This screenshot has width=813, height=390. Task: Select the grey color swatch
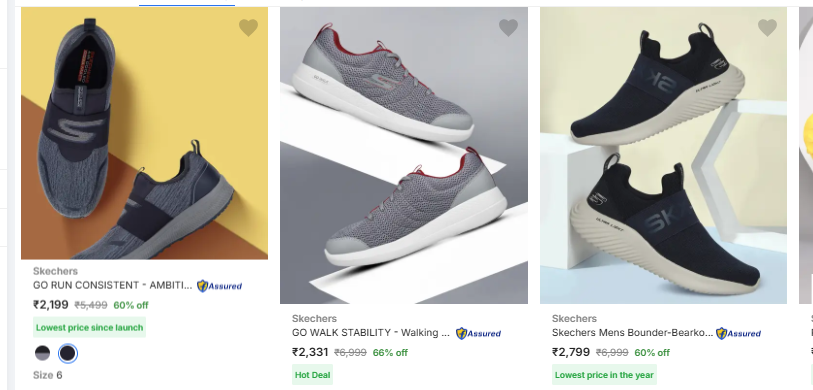(x=43, y=354)
